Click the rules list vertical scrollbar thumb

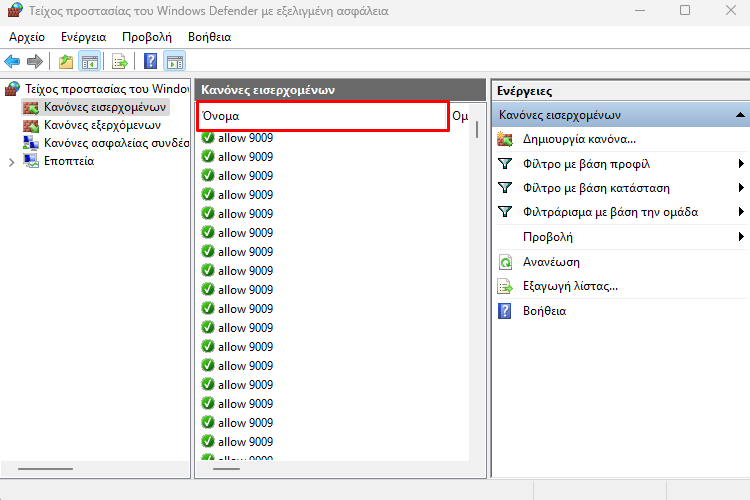[x=477, y=130]
